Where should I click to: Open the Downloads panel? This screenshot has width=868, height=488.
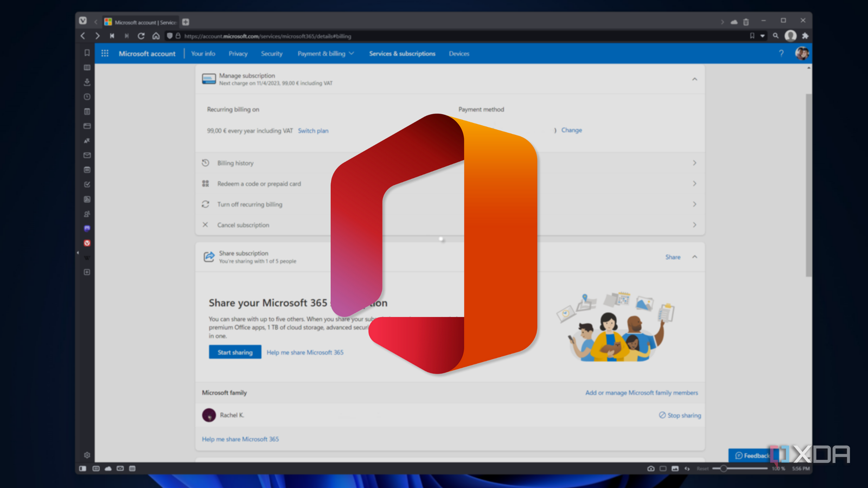(86, 82)
